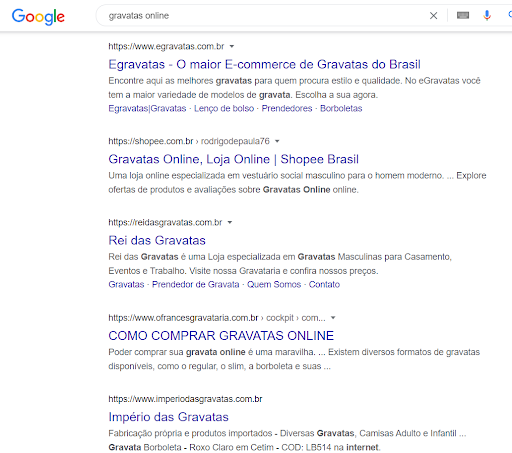Viewport: 512px width, 453px height.
Task: Follow 'Prendedor de Gravata' sitelink
Action: [196, 284]
